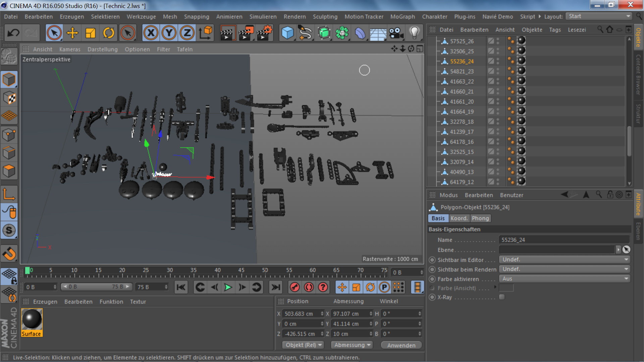Expand the Farbe (Ansicht) triangle
Image resolution: width=644 pixels, height=362 pixels.
click(495, 287)
